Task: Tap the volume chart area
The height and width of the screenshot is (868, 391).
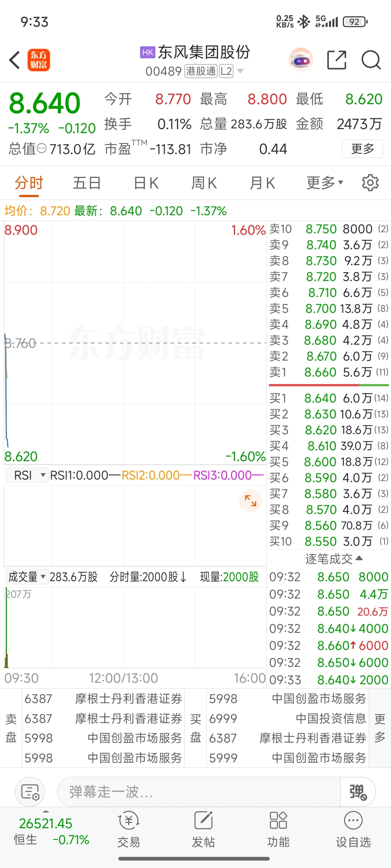Action: coord(135,627)
